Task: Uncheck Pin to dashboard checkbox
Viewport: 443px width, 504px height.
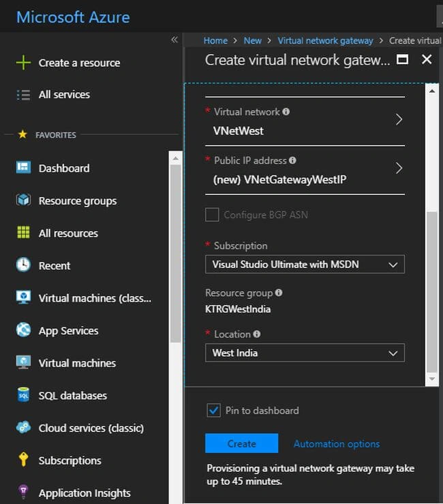Action: pos(213,410)
